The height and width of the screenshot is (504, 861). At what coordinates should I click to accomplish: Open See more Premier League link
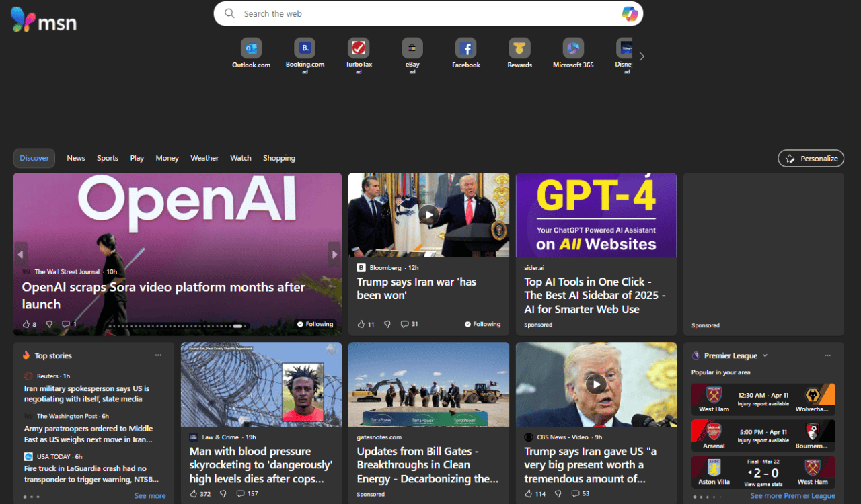pos(792,496)
